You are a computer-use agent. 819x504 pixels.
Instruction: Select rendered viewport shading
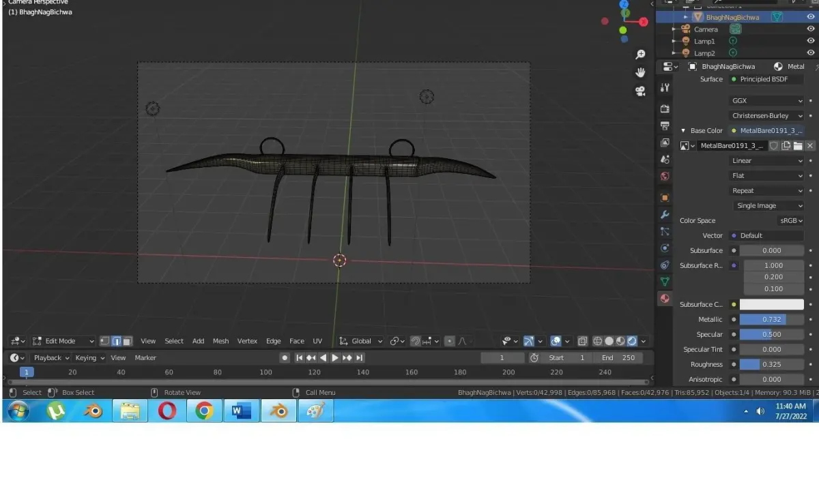633,341
